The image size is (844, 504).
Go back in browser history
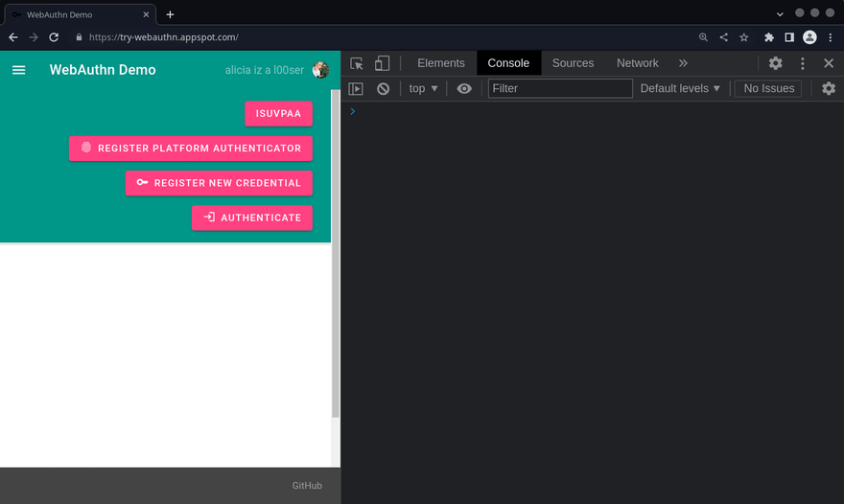tap(13, 37)
